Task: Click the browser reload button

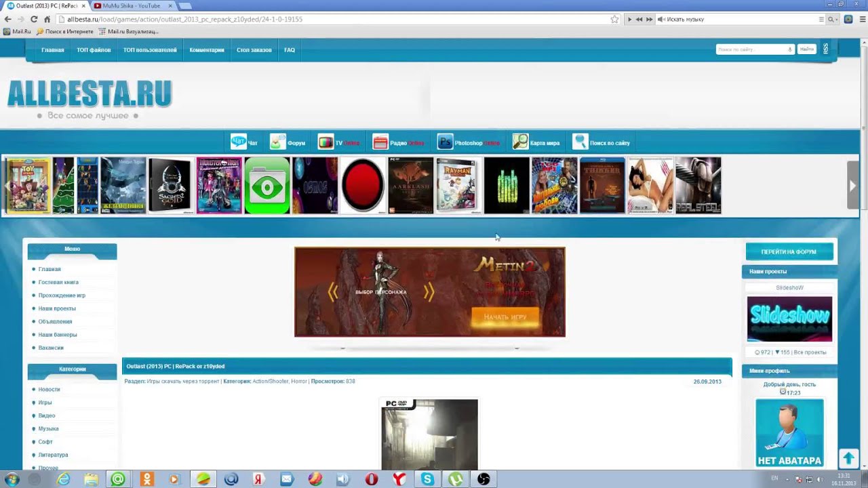Action: (x=34, y=19)
